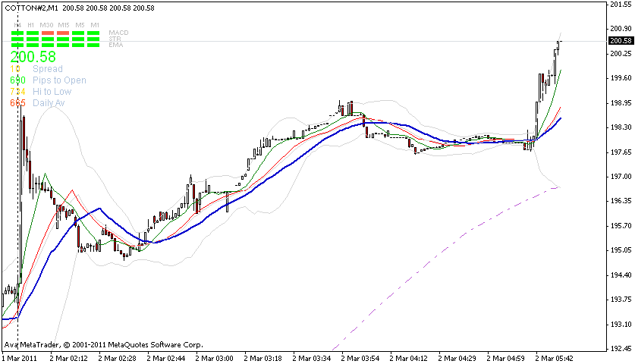The width and height of the screenshot is (635, 364).
Task: Click the green EMA bar under M1
Action: (95, 45)
